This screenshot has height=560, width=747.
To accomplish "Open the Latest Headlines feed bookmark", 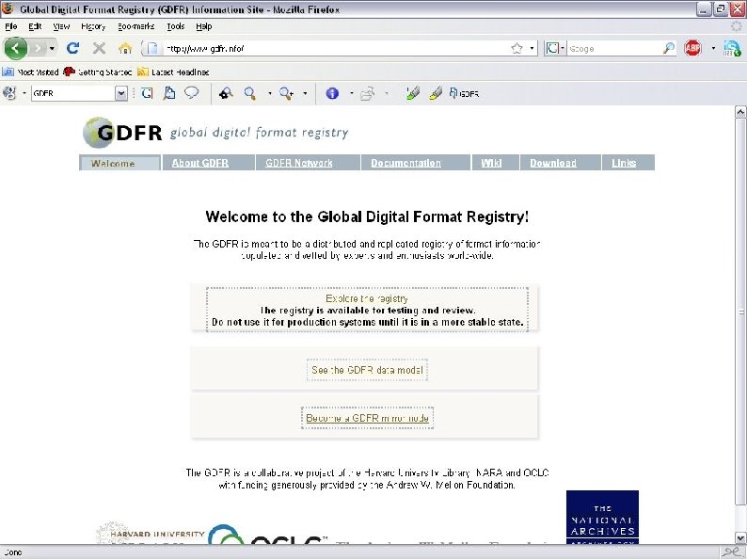I will [173, 72].
